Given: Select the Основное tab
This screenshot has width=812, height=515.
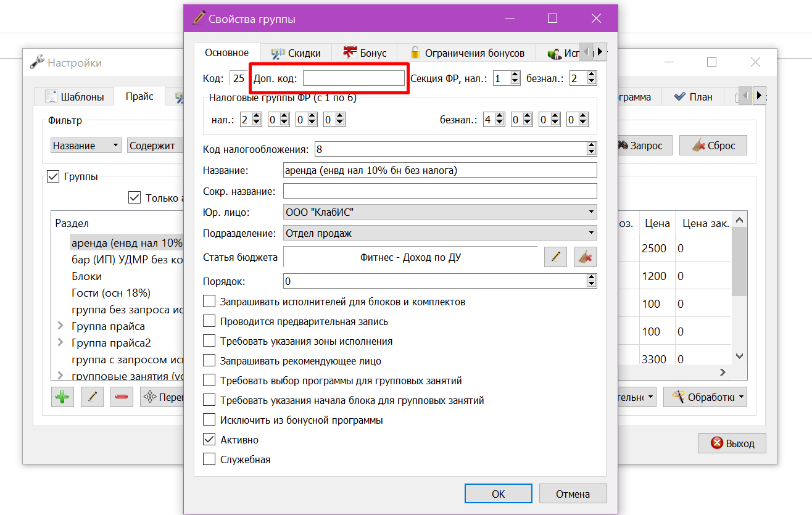Looking at the screenshot, I should pos(227,53).
